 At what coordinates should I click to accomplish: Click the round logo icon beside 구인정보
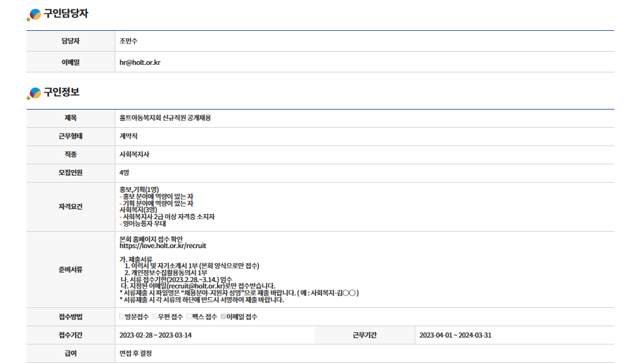pos(34,93)
